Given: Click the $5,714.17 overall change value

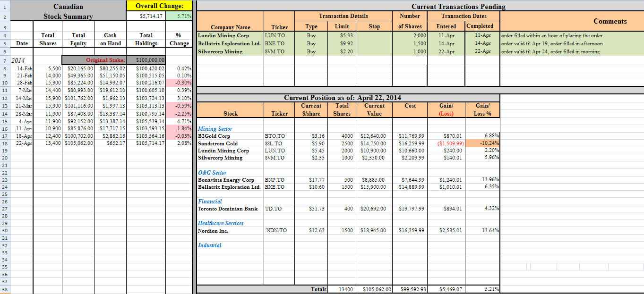Looking at the screenshot, I should click(147, 16).
